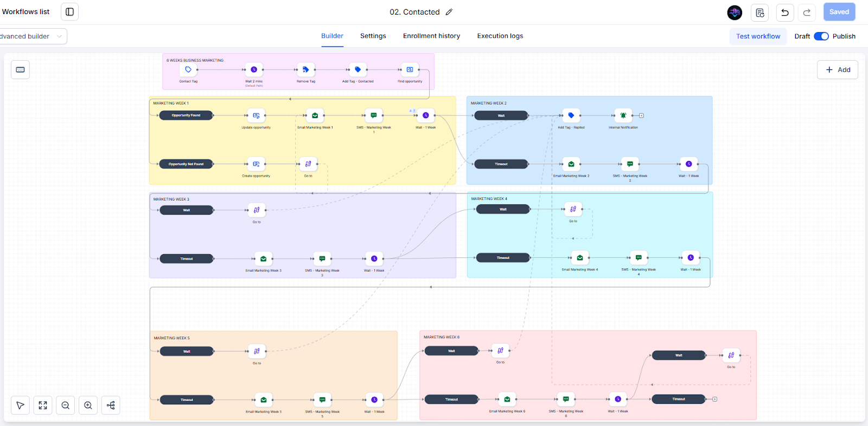
Task: Open the notes icon in header
Action: pos(759,12)
